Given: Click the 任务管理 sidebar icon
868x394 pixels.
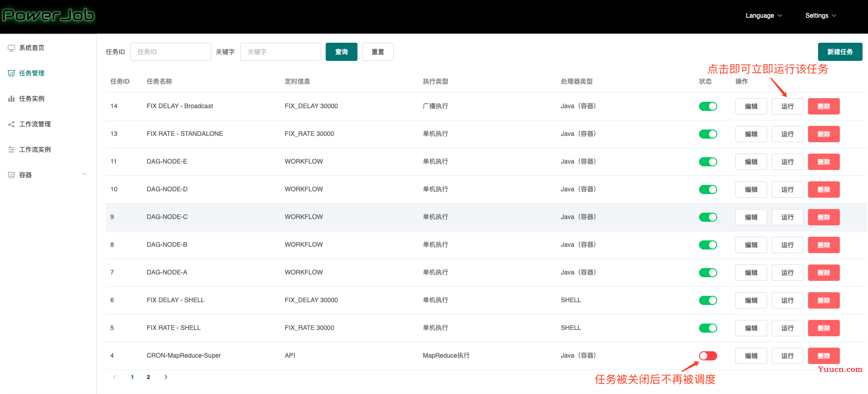Looking at the screenshot, I should 11,73.
